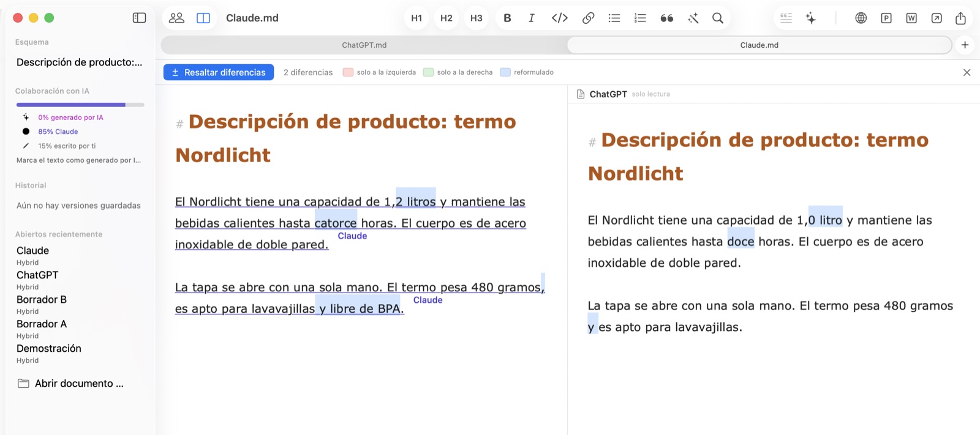Add a new tab with plus button
Viewport: 980px width, 435px height.
(965, 45)
